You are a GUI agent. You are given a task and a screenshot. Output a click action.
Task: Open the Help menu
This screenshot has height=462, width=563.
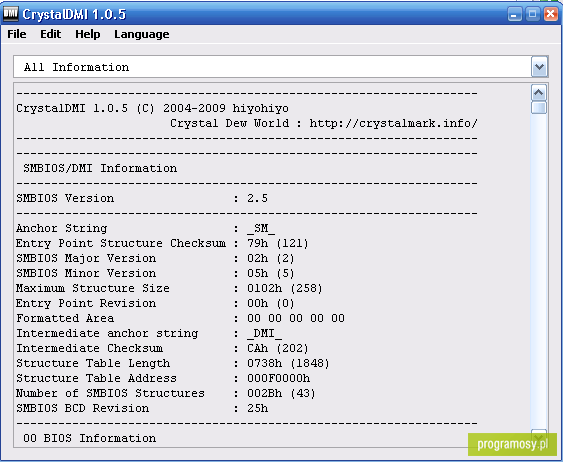[x=88, y=34]
